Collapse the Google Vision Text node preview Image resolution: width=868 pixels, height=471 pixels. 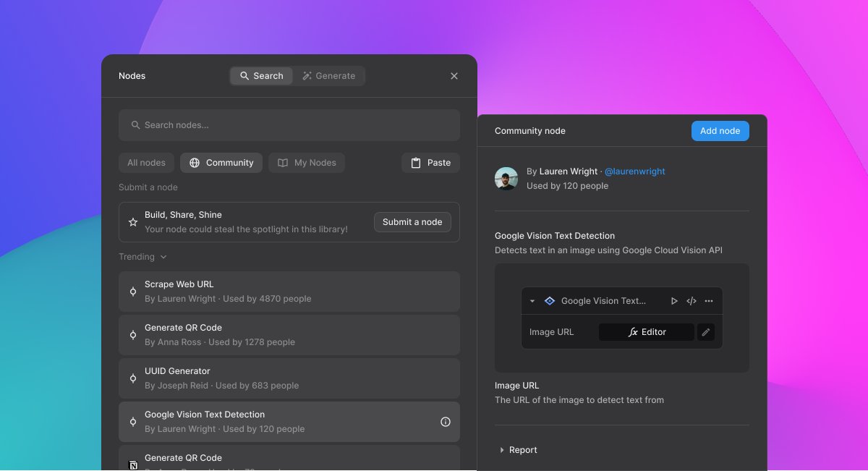(532, 301)
